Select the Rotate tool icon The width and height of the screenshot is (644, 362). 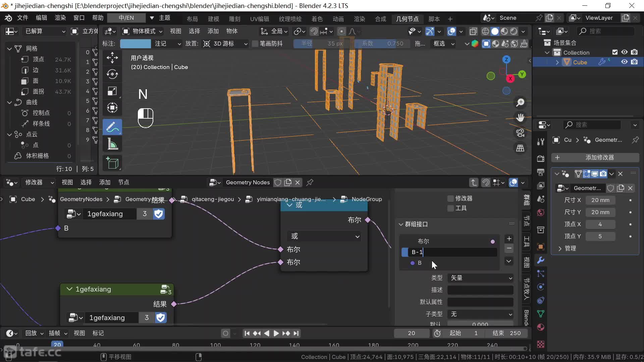pos(112,74)
